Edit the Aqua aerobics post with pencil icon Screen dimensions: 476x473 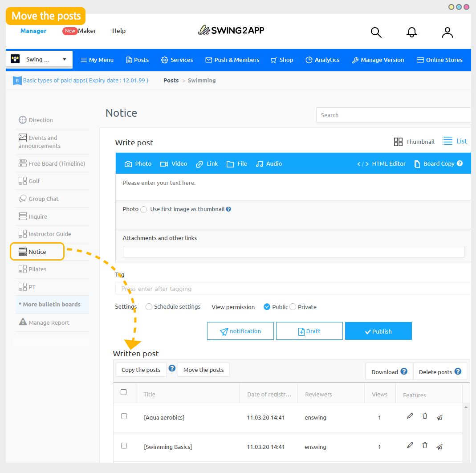tap(410, 416)
